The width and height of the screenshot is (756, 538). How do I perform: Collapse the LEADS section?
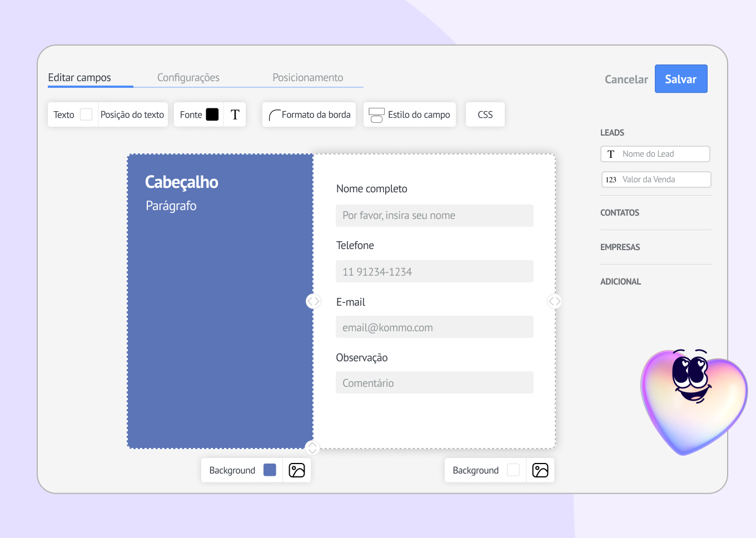point(612,133)
